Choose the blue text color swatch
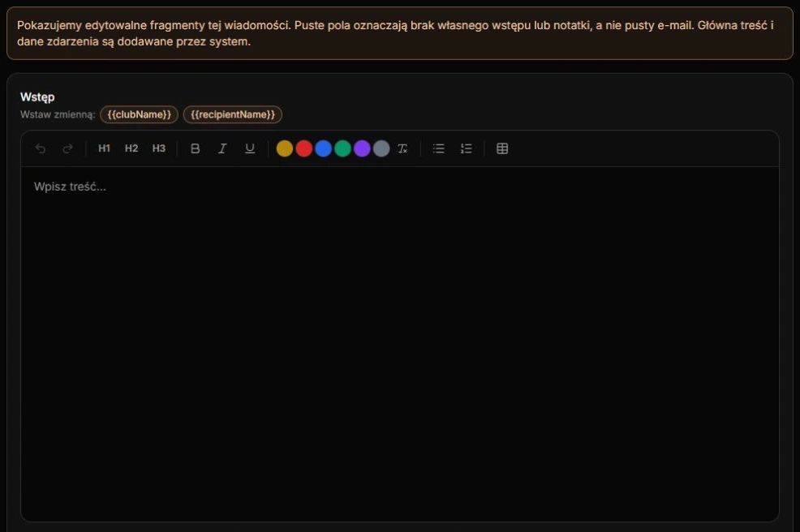The width and height of the screenshot is (800, 532). (x=324, y=148)
